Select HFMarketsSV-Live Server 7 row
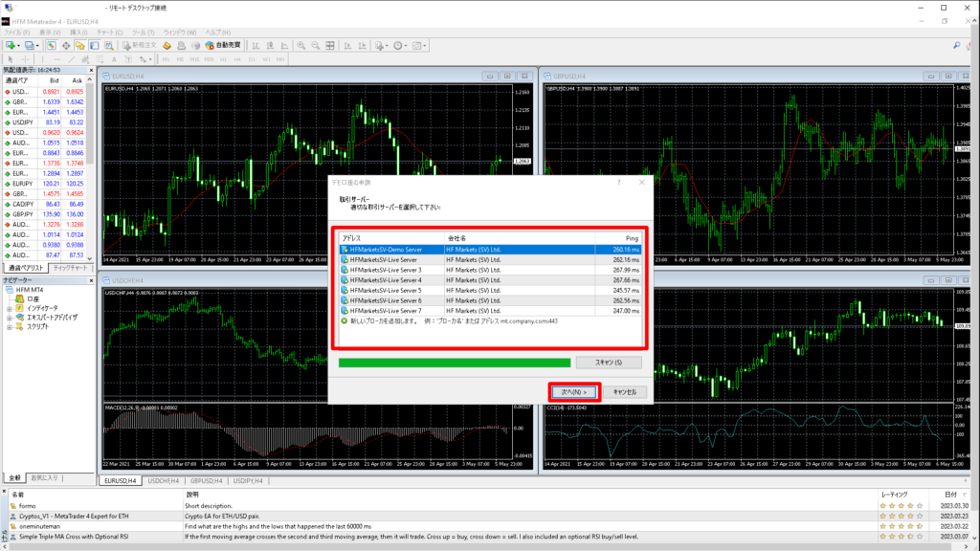 [x=491, y=311]
